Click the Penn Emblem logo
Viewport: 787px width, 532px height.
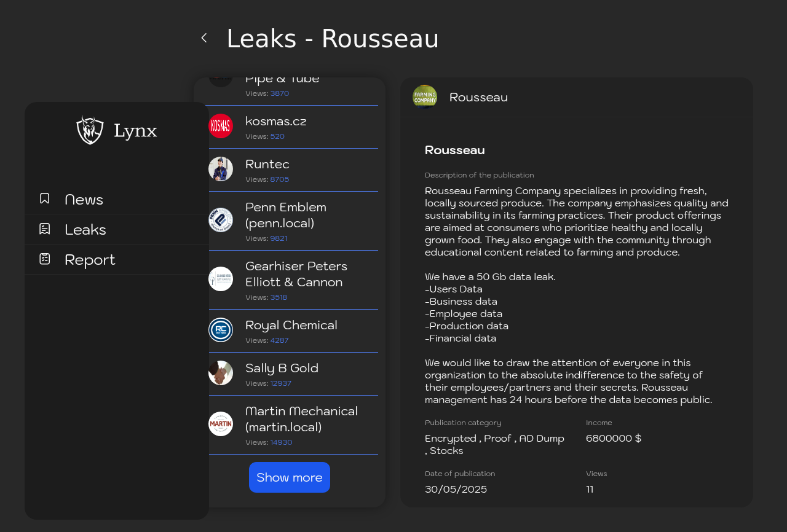click(x=221, y=220)
